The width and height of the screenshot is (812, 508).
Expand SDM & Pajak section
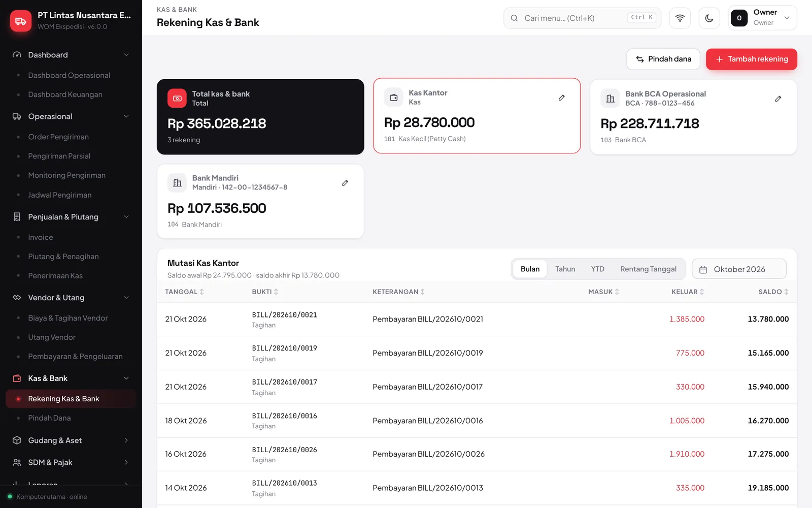71,462
